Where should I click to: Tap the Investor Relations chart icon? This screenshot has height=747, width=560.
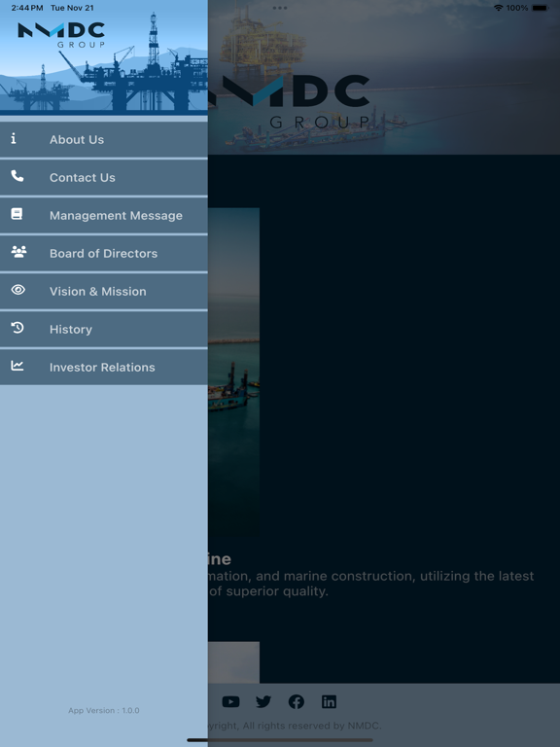click(x=17, y=366)
